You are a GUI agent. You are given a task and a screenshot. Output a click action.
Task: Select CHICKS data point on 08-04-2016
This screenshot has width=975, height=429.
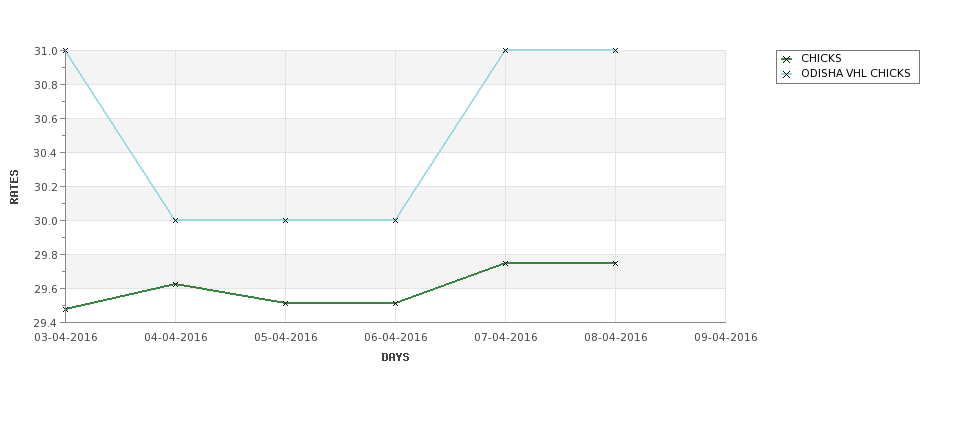pyautogui.click(x=616, y=263)
